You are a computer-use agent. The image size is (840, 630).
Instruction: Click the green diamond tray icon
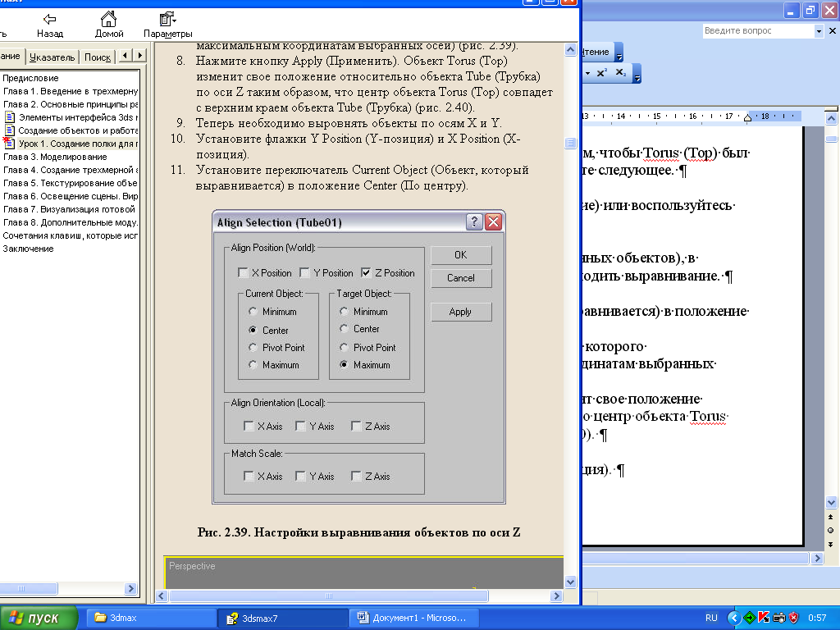(x=749, y=618)
